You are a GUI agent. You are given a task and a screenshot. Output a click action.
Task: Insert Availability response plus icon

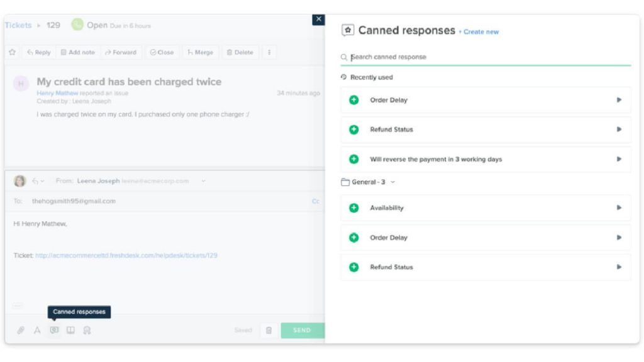click(x=353, y=208)
